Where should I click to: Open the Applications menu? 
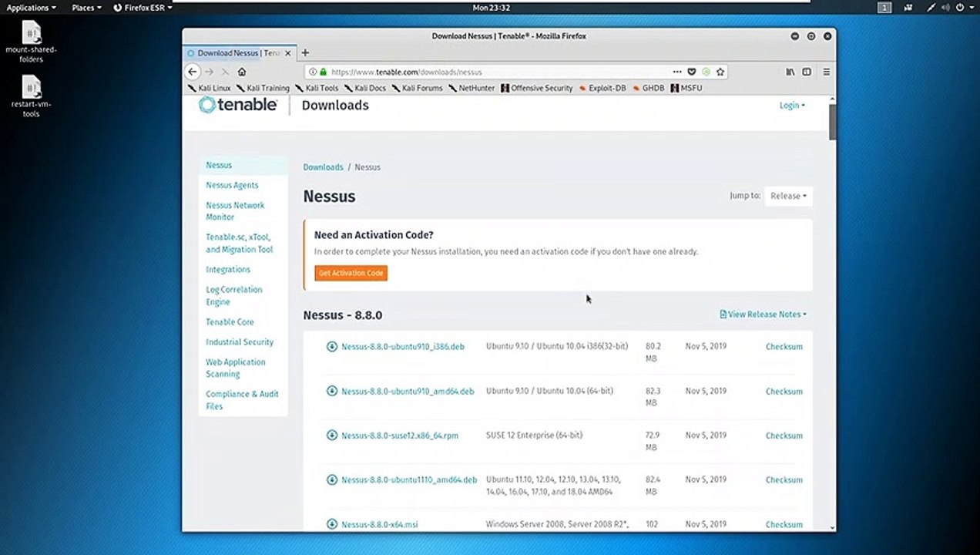pyautogui.click(x=31, y=8)
